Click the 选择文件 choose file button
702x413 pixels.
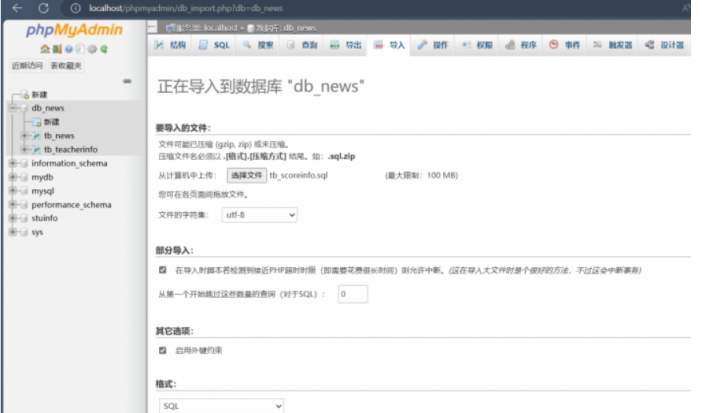[247, 175]
